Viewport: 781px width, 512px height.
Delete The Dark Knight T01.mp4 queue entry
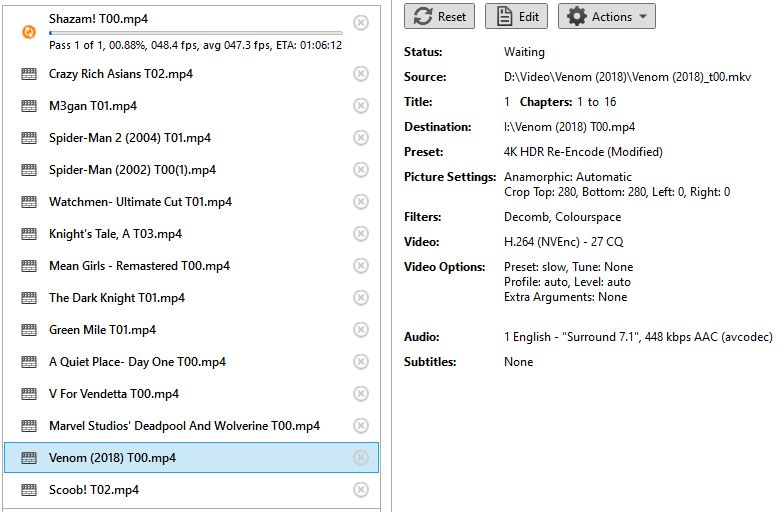(361, 298)
